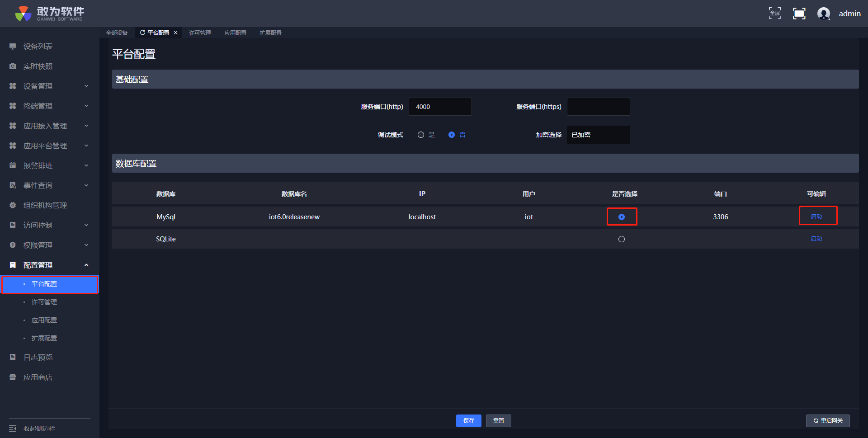Switch to the 许可管理 tab
This screenshot has width=868, height=438.
200,33
